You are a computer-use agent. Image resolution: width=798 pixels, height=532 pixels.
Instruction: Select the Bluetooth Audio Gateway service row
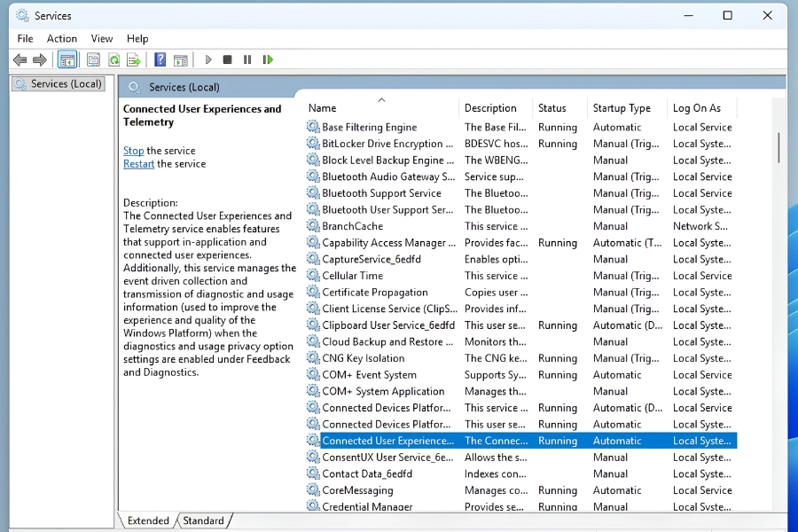521,176
